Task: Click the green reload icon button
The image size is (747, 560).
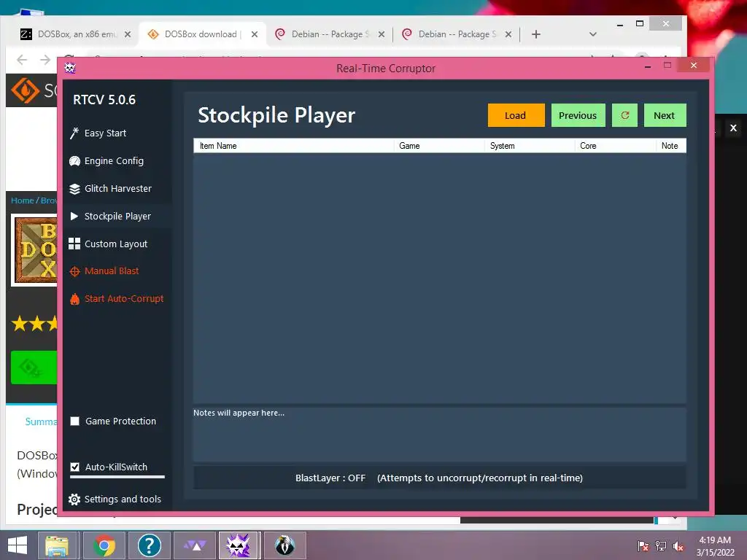Action: click(x=624, y=115)
